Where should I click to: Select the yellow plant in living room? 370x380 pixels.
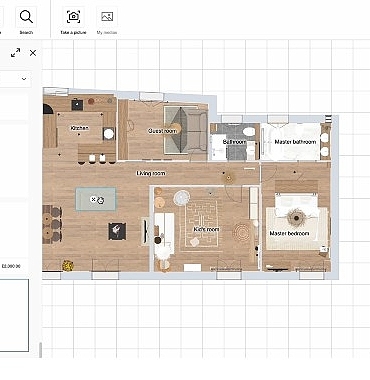[68, 265]
